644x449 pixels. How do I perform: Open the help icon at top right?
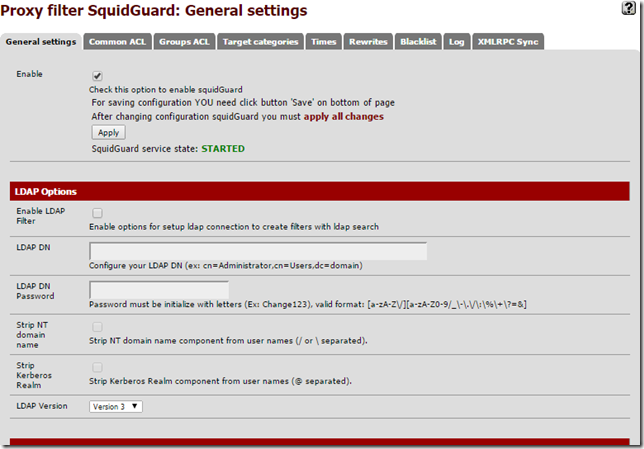[628, 8]
